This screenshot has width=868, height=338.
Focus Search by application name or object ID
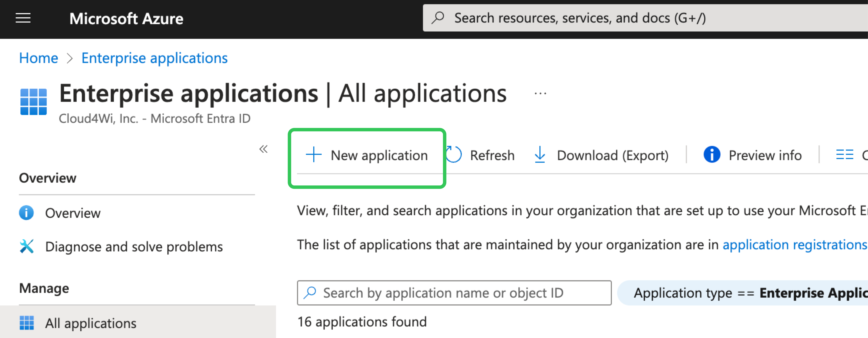[x=454, y=293]
